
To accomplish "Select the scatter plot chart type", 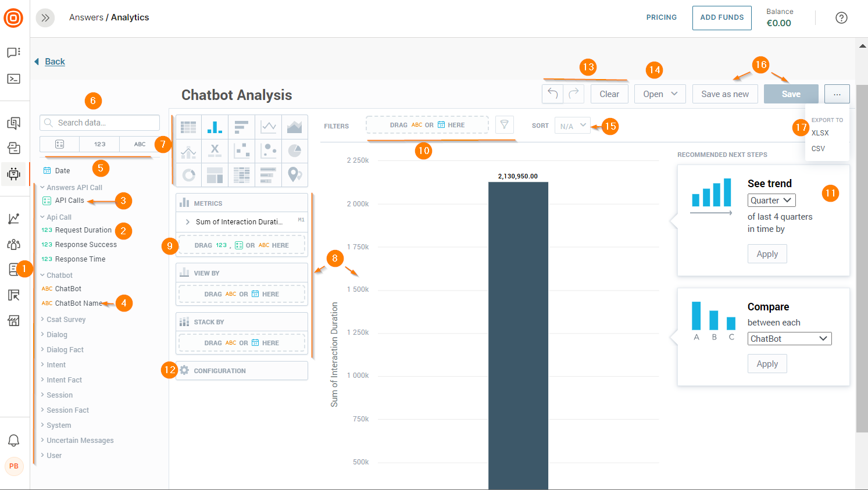I will point(241,152).
